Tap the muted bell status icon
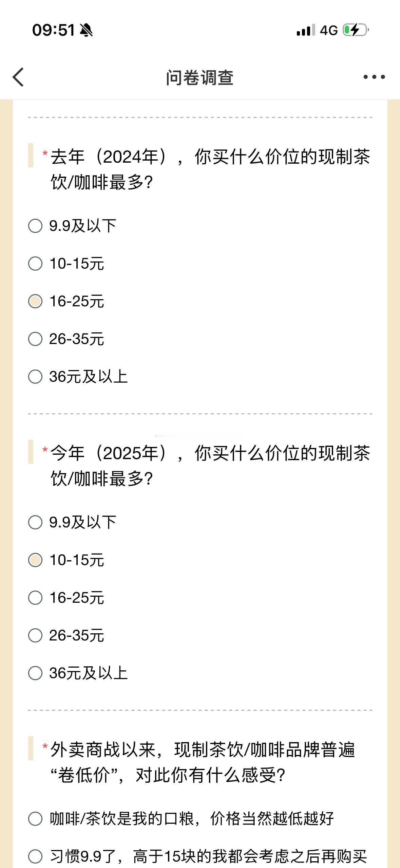 tap(86, 30)
